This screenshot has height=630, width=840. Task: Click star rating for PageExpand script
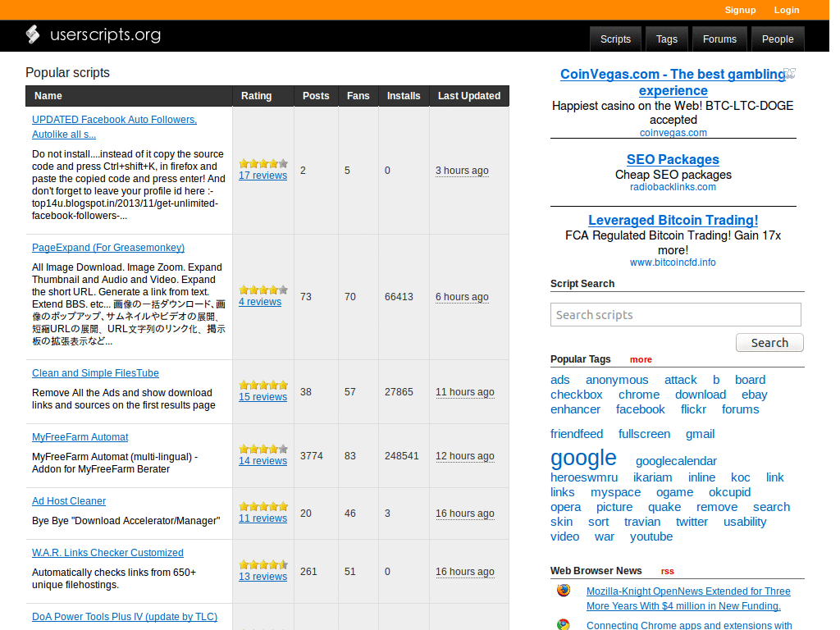pyautogui.click(x=262, y=290)
